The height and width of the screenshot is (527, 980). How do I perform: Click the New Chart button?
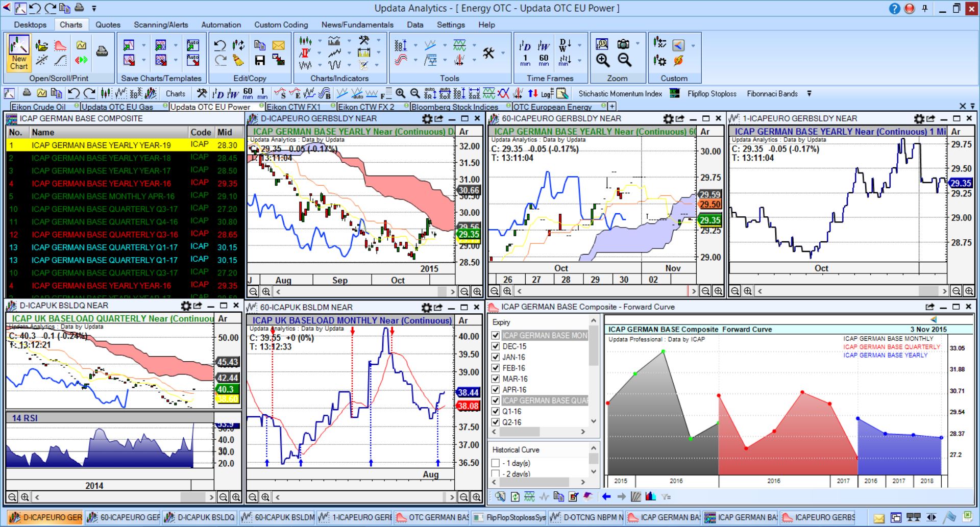(19, 53)
